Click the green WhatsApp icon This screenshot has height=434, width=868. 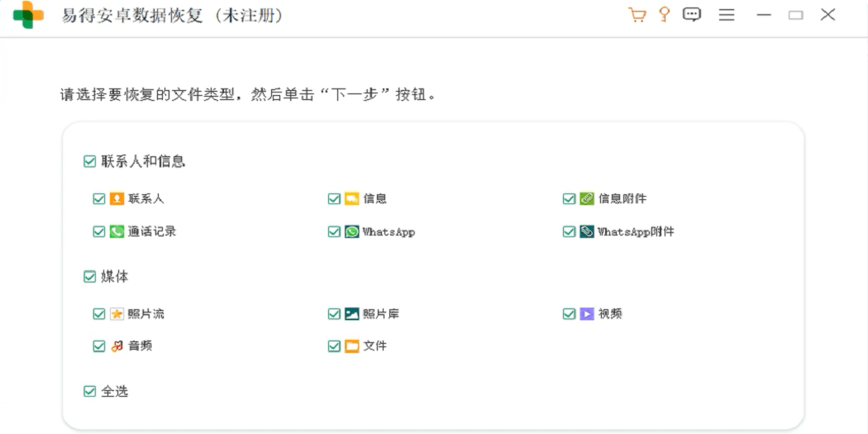351,231
